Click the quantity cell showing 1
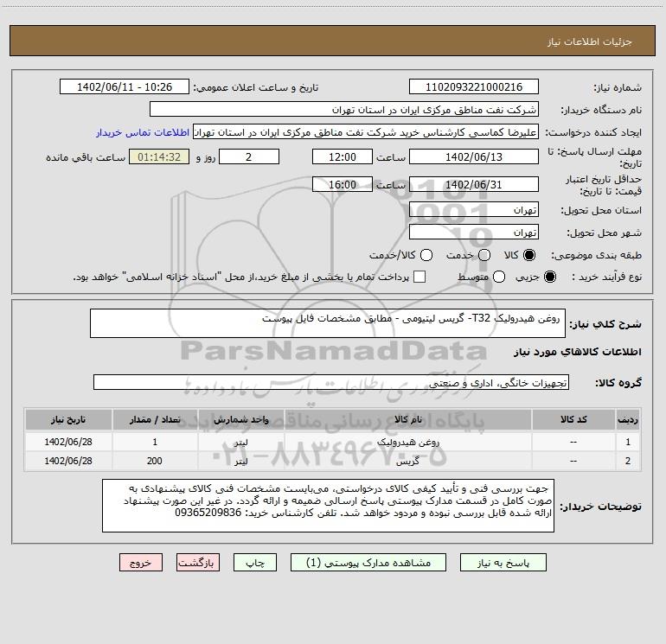The height and width of the screenshot is (644, 666). (155, 442)
